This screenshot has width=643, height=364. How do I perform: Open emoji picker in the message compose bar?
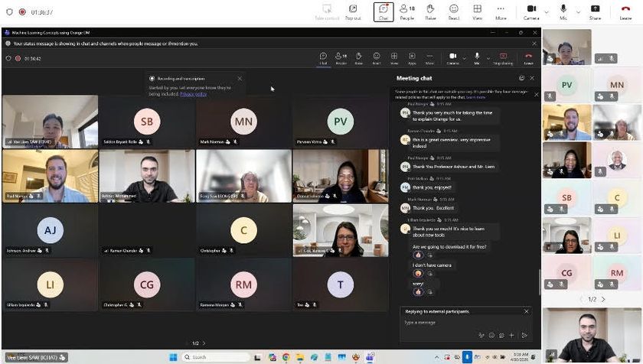point(491,335)
